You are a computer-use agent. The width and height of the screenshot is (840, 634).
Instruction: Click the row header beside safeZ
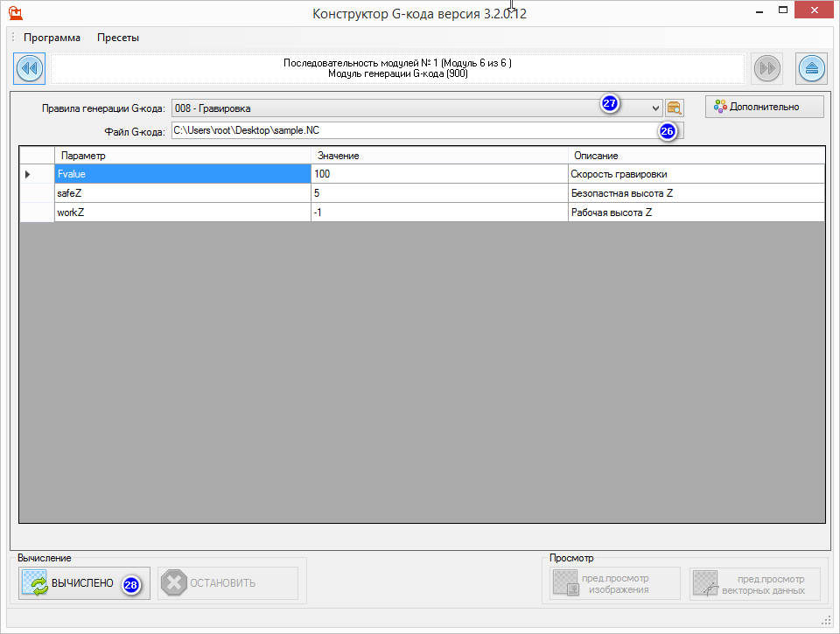pyautogui.click(x=37, y=193)
